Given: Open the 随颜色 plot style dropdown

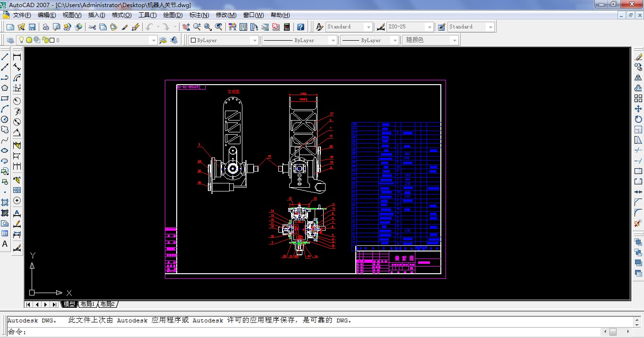Looking at the screenshot, I should pos(455,40).
